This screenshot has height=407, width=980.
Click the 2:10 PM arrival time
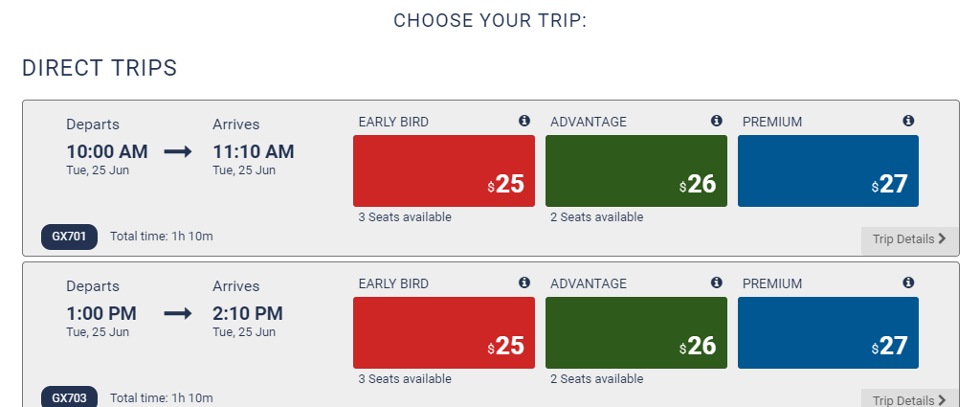[248, 314]
